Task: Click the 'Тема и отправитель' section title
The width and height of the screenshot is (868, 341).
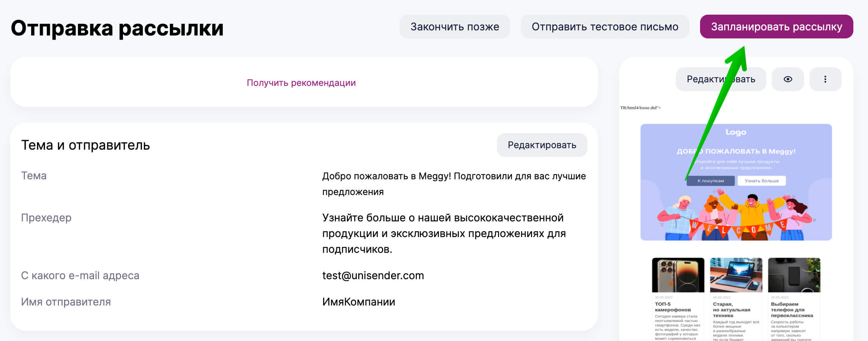Action: 86,145
